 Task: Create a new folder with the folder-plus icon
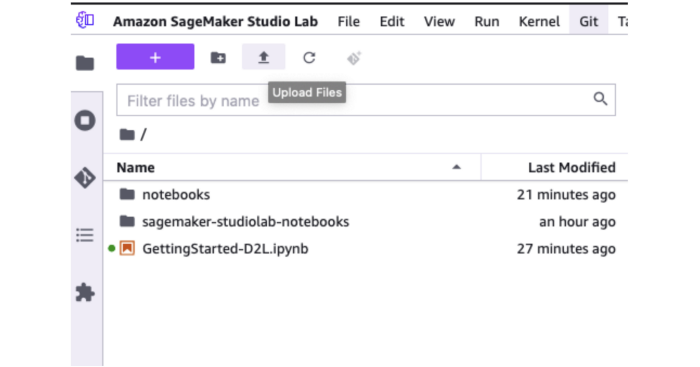pos(218,58)
